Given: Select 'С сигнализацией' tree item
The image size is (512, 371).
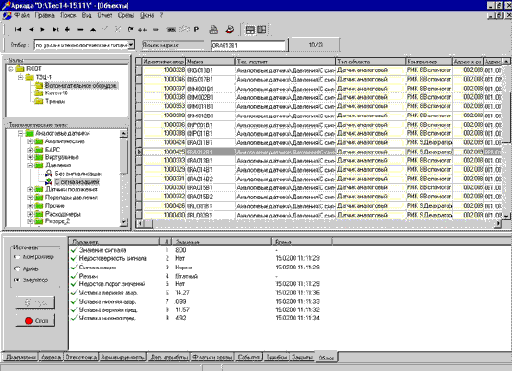Looking at the screenshot, I should click(x=77, y=182).
